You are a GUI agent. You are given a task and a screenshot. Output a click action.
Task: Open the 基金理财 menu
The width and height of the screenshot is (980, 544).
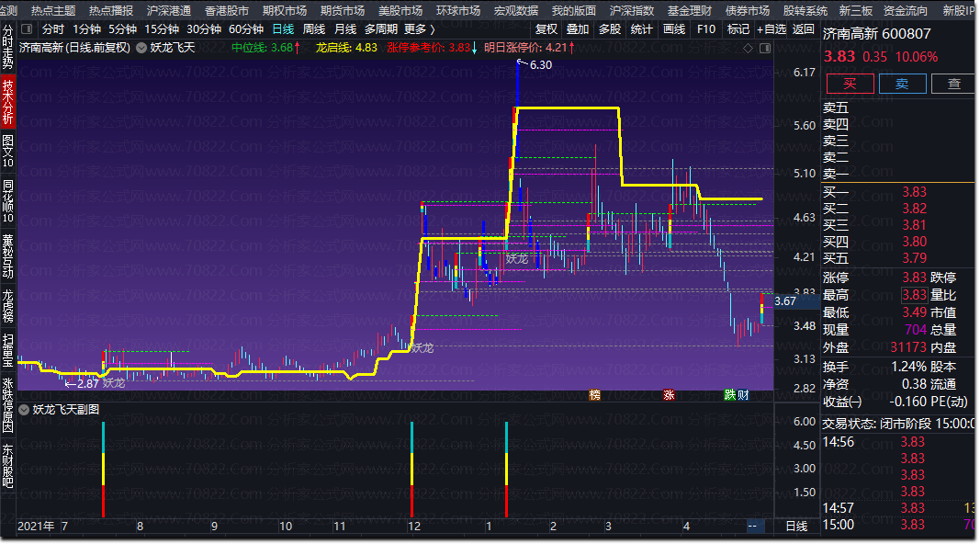pyautogui.click(x=690, y=11)
